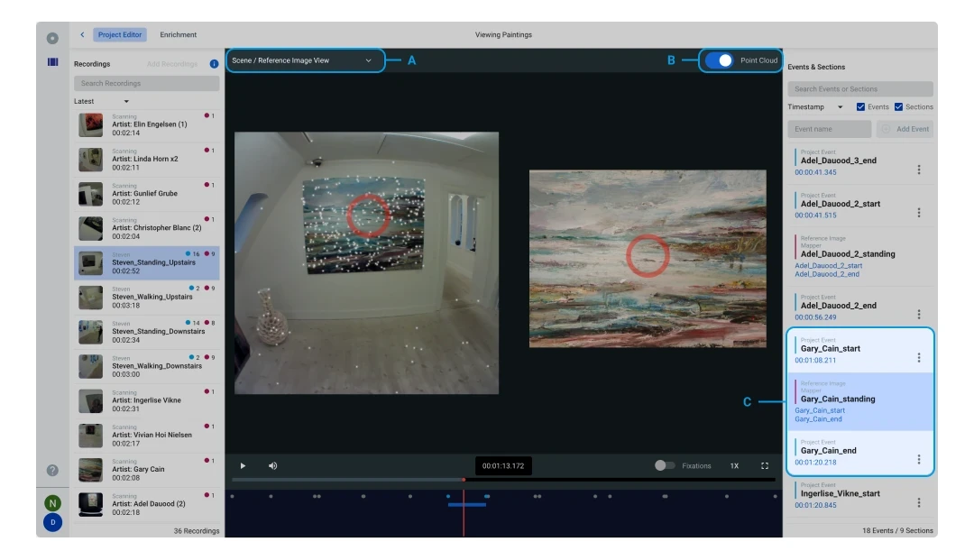Click the Artist: Gary Cain recording thumbnail
Viewport: 974px width, 560px height.
(91, 470)
